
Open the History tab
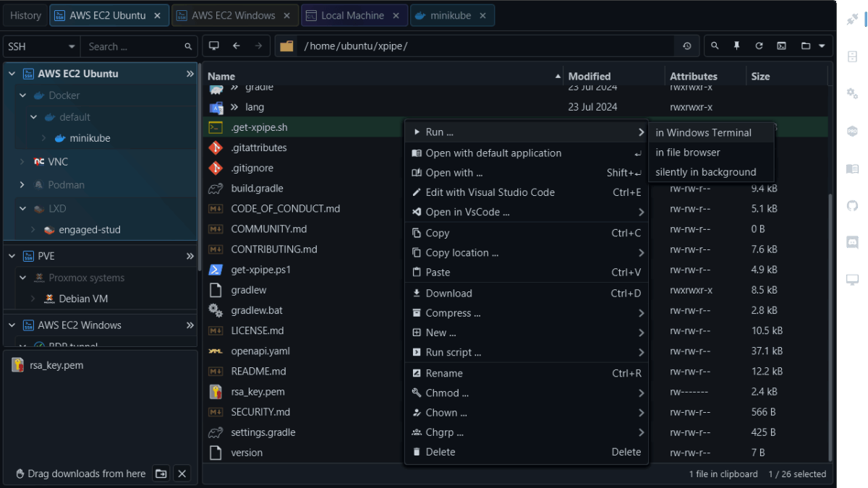pyautogui.click(x=26, y=15)
